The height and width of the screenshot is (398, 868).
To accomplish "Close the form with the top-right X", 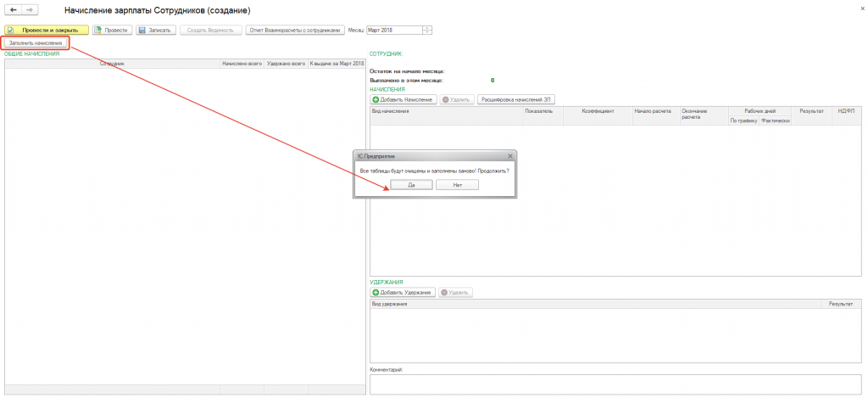I will (861, 8).
